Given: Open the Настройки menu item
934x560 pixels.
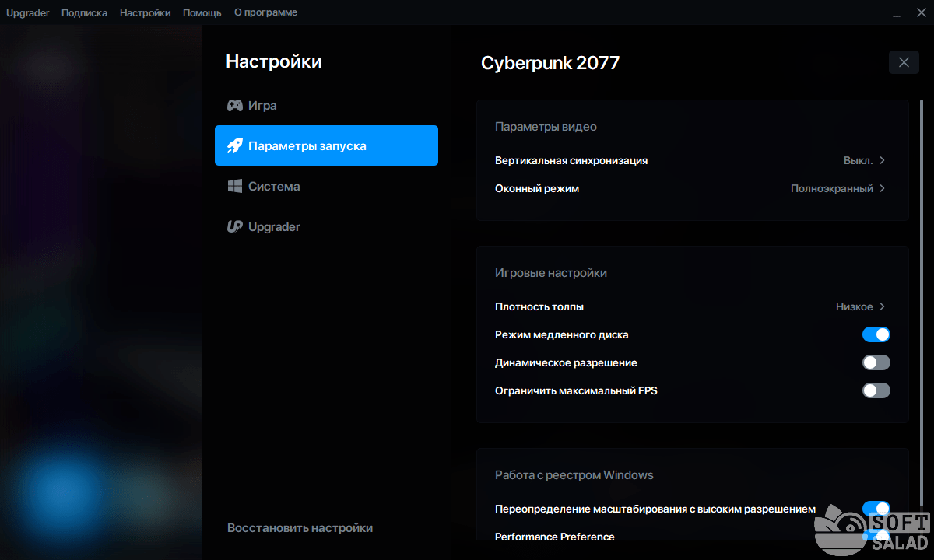Looking at the screenshot, I should point(145,12).
